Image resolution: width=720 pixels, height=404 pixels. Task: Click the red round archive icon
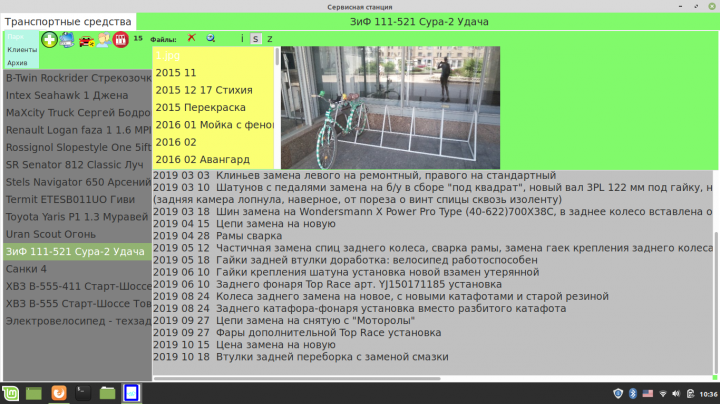point(121,40)
